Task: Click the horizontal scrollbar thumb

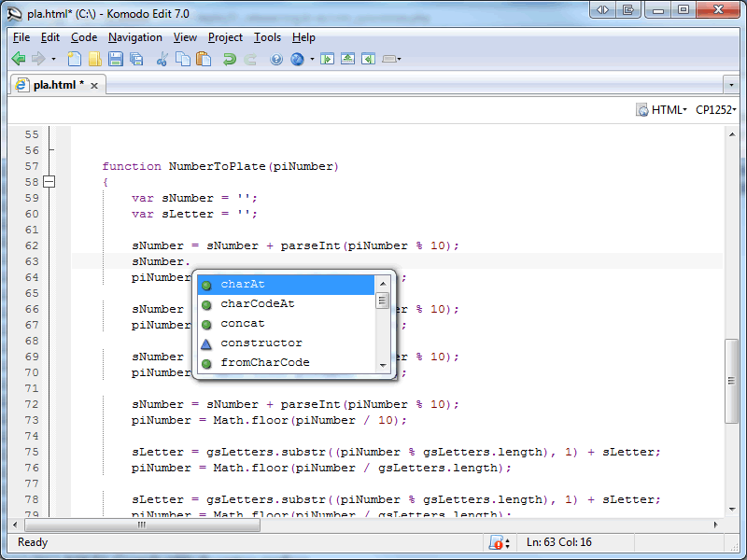Action: 142,525
